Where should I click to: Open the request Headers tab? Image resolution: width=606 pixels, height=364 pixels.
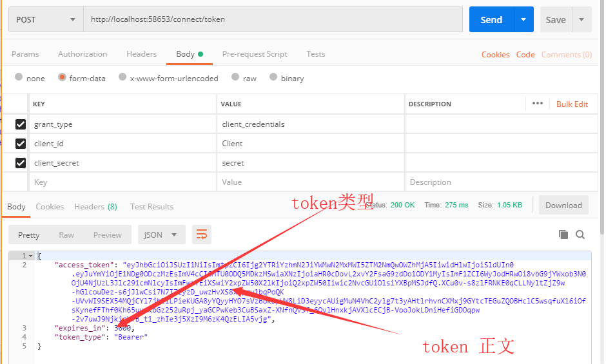141,54
